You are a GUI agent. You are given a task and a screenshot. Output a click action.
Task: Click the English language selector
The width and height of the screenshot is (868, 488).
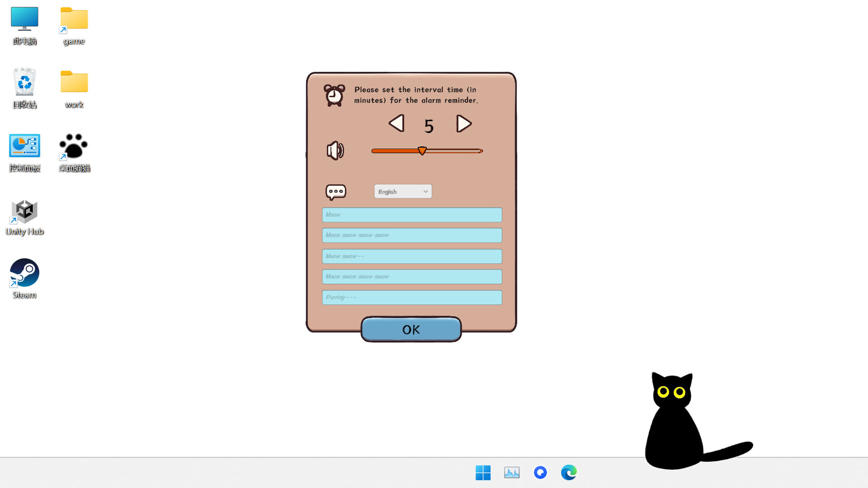pos(403,191)
